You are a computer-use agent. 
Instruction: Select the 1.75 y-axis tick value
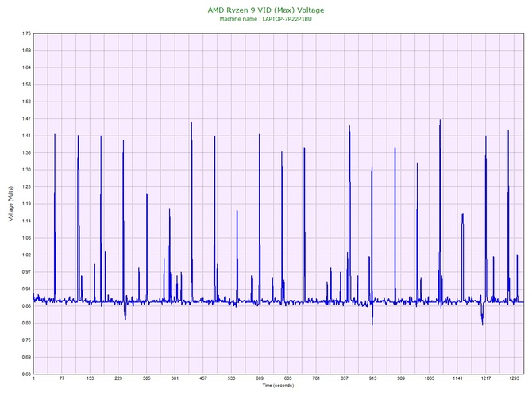click(26, 33)
